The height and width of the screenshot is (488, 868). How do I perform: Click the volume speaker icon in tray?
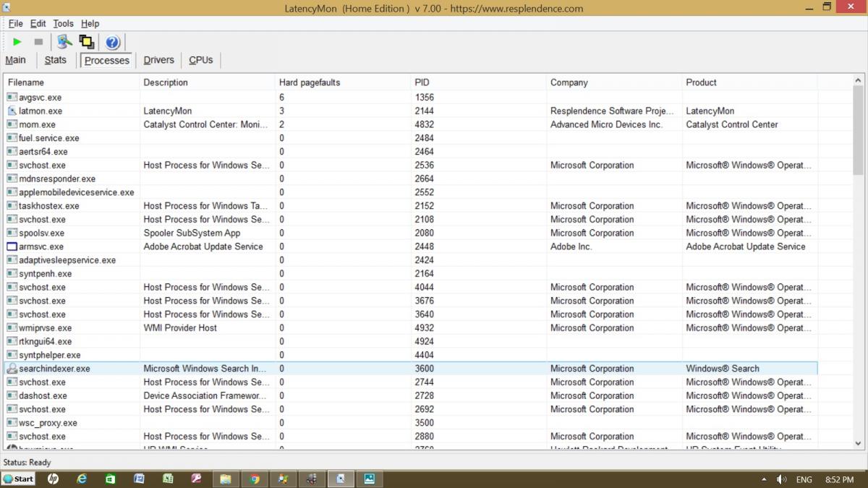click(x=781, y=479)
